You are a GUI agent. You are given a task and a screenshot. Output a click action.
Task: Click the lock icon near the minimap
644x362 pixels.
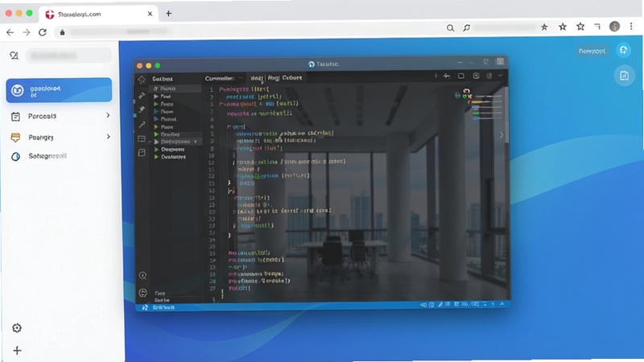(x=457, y=96)
